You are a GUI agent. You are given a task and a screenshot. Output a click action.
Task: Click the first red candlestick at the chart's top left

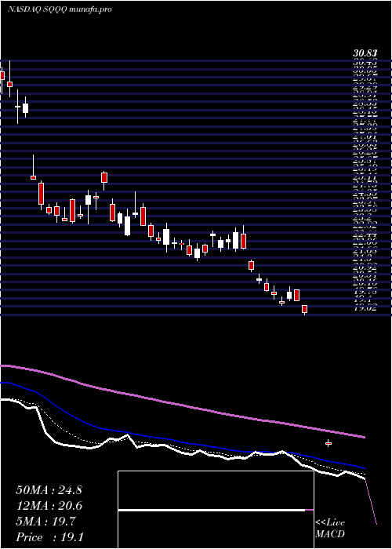(2, 76)
